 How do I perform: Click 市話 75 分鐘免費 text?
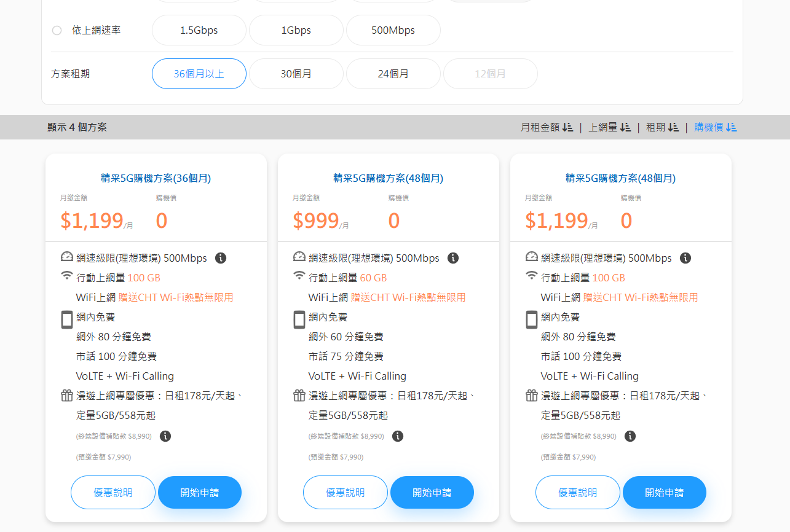coord(346,356)
